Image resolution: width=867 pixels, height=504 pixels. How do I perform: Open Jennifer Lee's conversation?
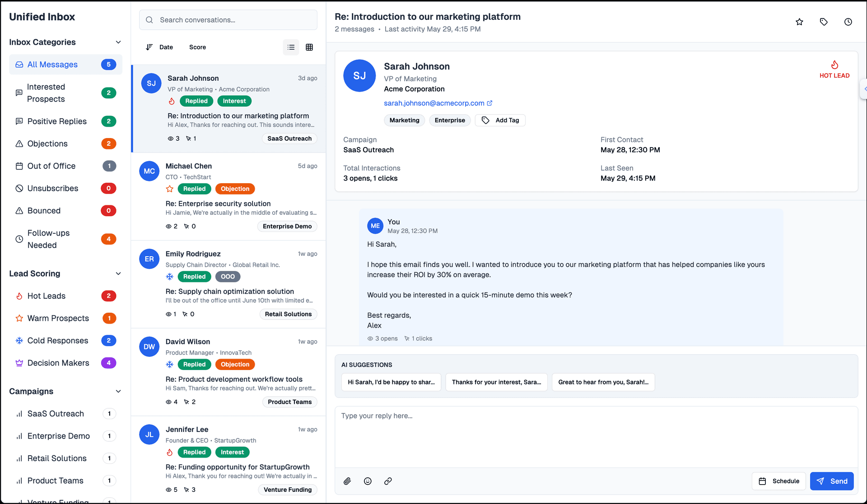click(x=228, y=459)
